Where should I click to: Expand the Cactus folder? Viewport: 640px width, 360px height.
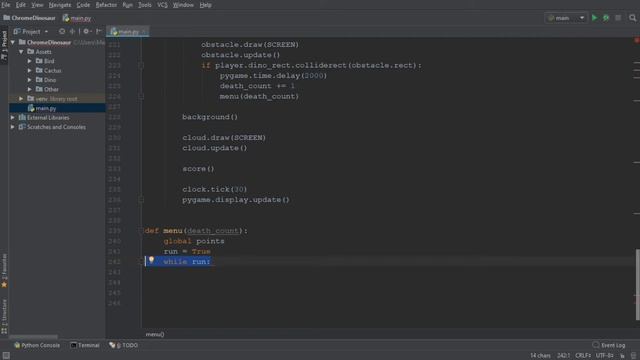(29, 71)
